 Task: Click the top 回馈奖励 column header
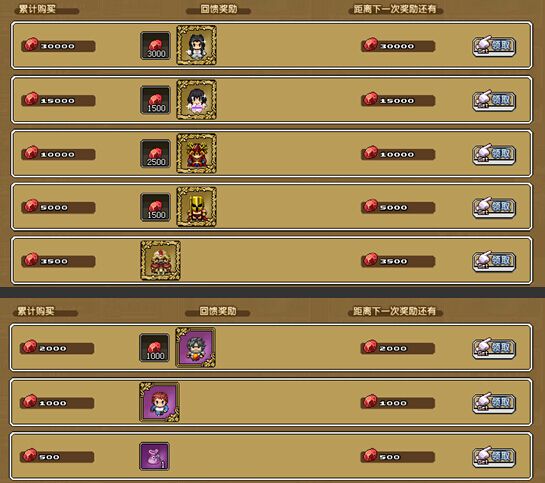tap(219, 9)
